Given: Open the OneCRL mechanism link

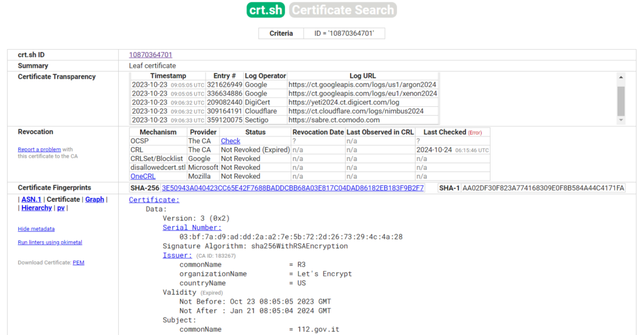Looking at the screenshot, I should [143, 177].
